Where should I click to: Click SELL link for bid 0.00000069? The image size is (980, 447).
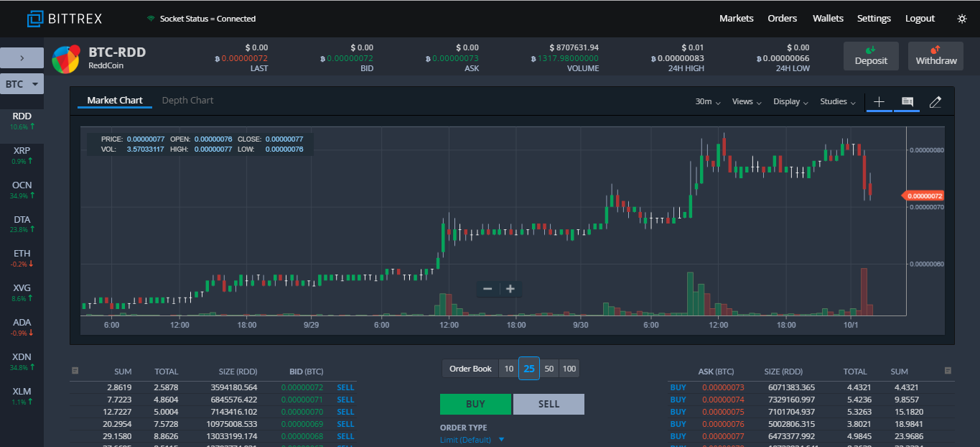point(345,424)
